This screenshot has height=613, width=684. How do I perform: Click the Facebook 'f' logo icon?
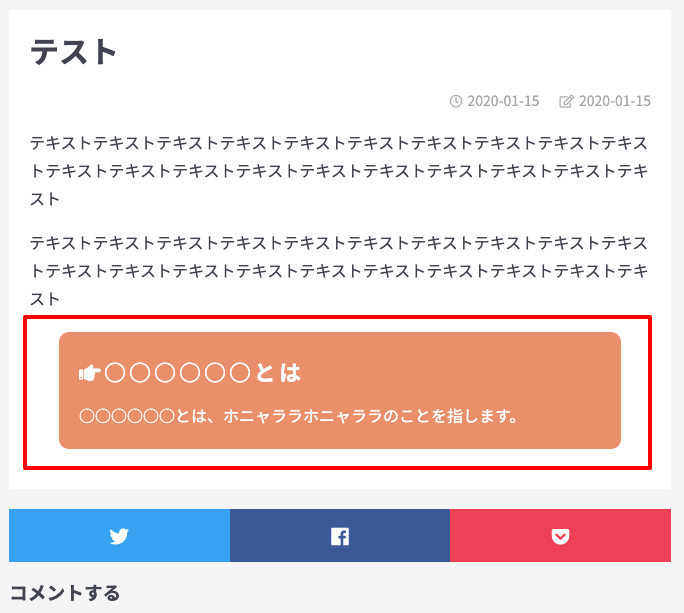340,536
